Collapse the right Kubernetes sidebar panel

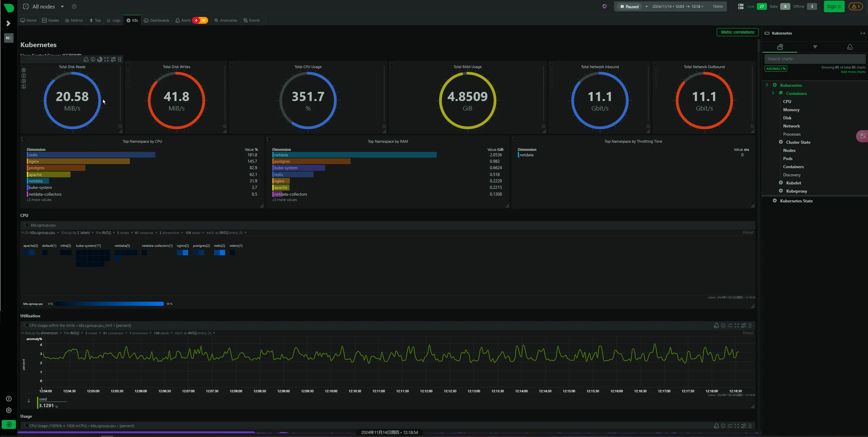tap(863, 33)
